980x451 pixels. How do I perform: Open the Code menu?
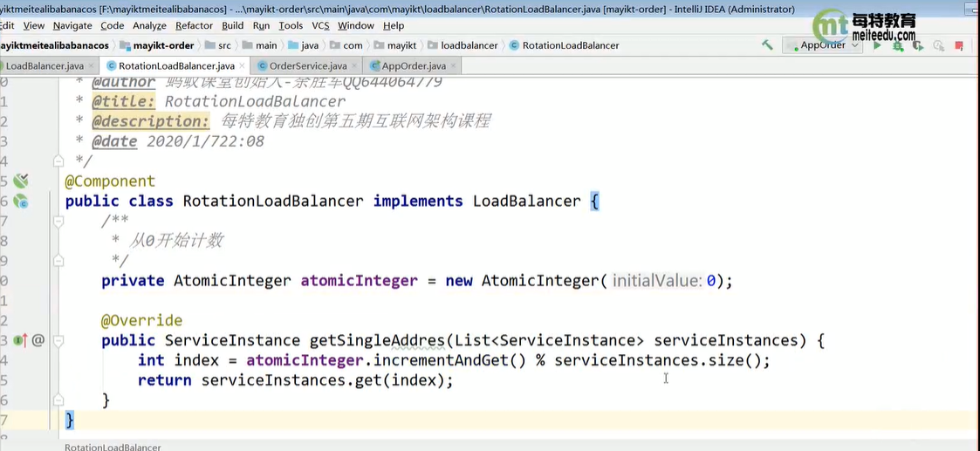(113, 25)
